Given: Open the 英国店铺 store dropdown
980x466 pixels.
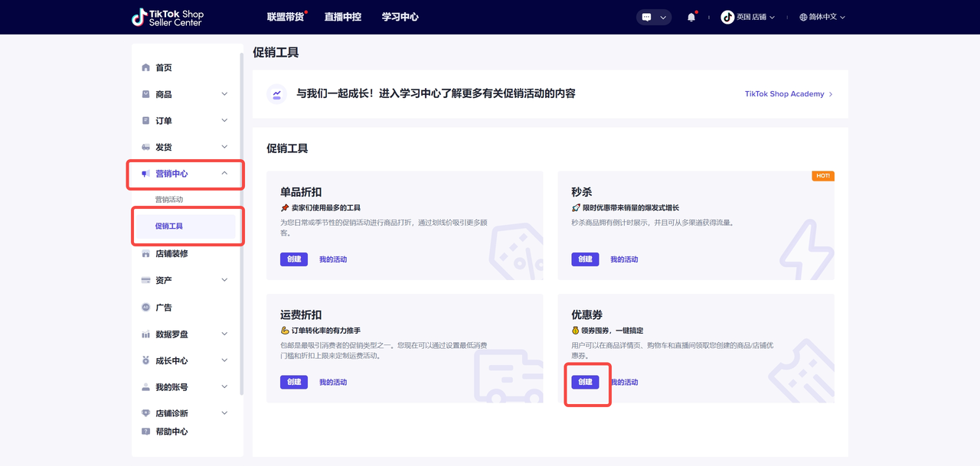Looking at the screenshot, I should coord(756,17).
